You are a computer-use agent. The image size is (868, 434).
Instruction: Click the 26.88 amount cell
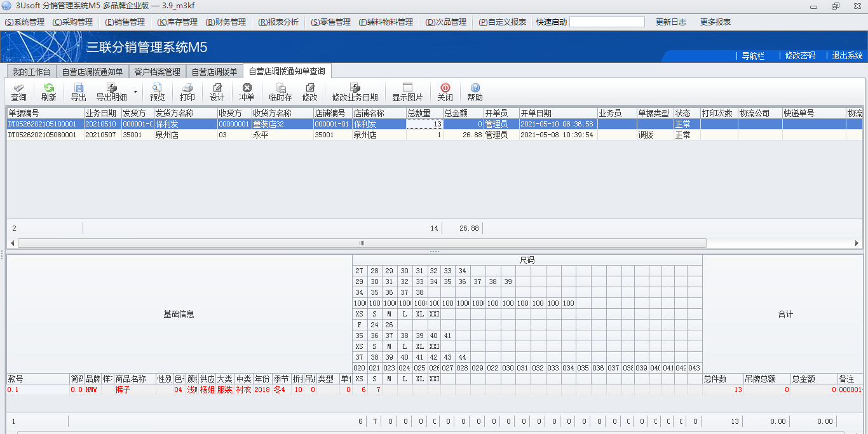(463, 135)
